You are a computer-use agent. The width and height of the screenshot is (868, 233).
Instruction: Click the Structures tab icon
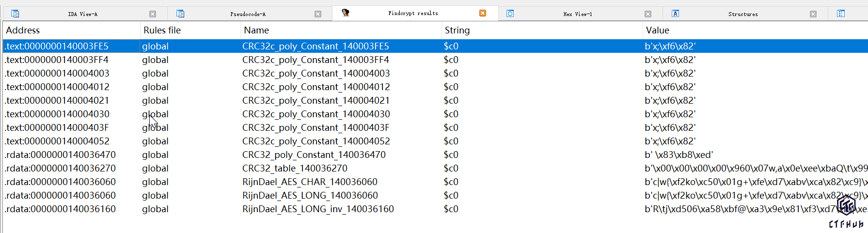[675, 14]
